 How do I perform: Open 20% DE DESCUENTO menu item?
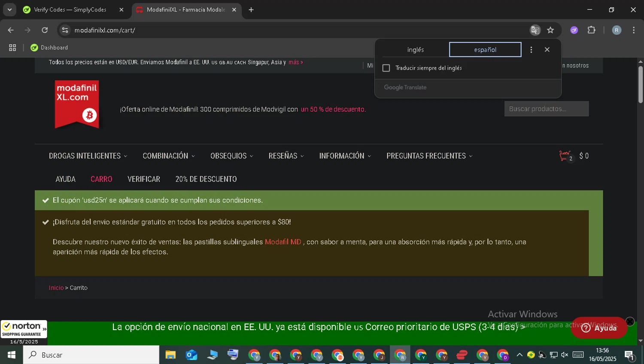tap(206, 179)
